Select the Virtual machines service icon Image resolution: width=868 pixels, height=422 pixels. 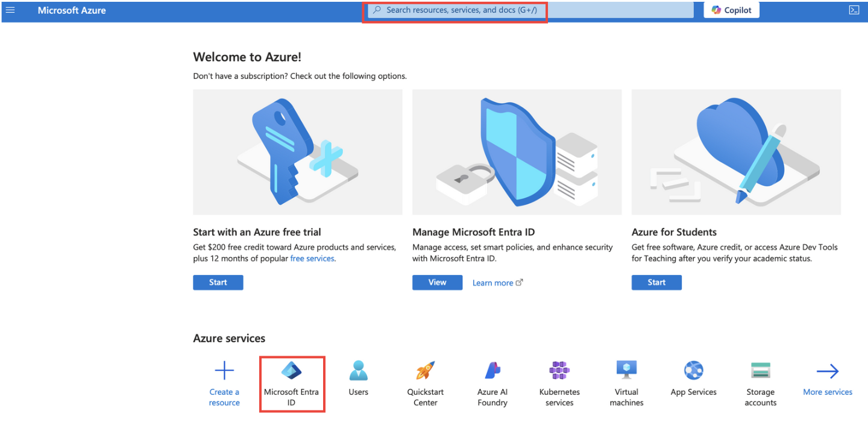pyautogui.click(x=626, y=370)
